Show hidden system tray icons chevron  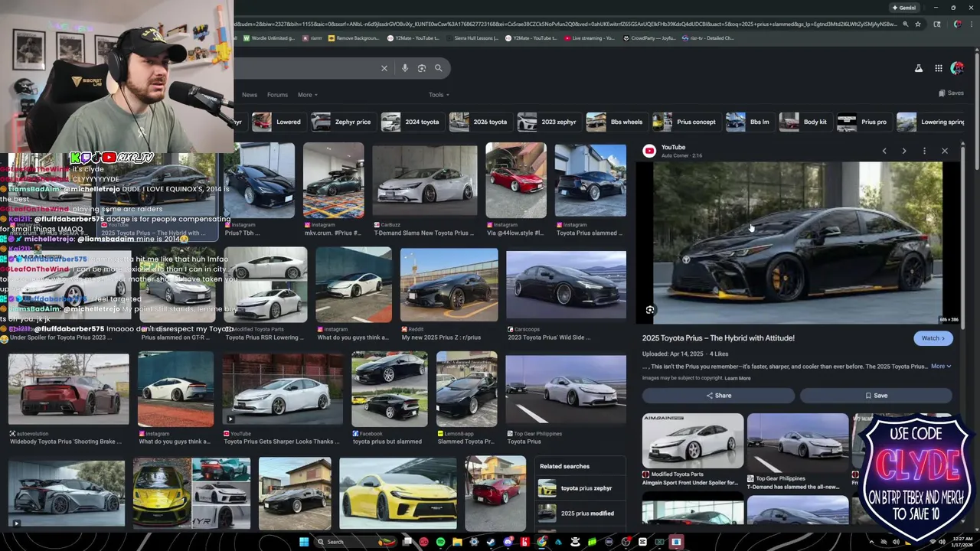tap(871, 542)
